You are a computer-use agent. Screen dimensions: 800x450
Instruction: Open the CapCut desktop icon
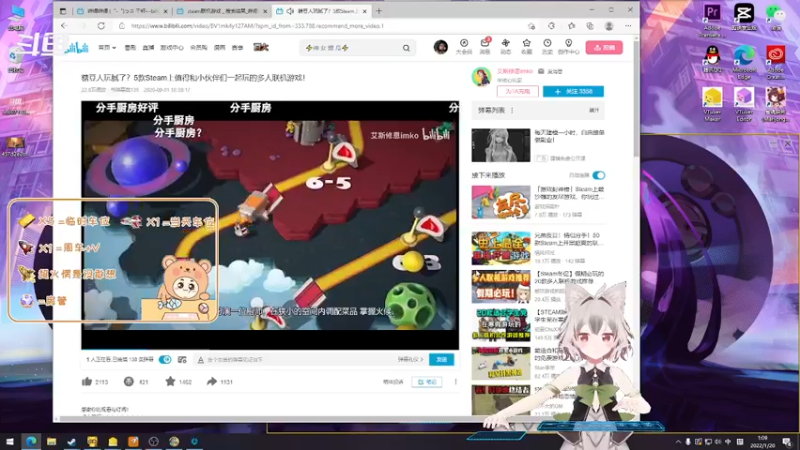(x=744, y=17)
